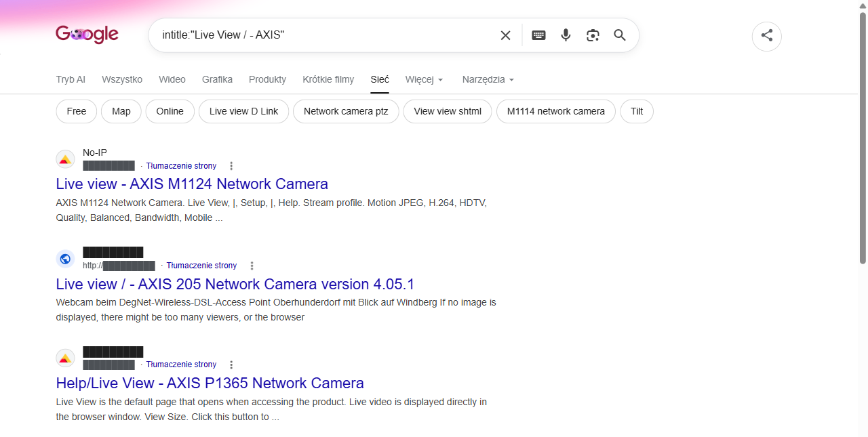Image resolution: width=868 pixels, height=437 pixels.
Task: Switch to Produkty tab
Action: (x=267, y=79)
